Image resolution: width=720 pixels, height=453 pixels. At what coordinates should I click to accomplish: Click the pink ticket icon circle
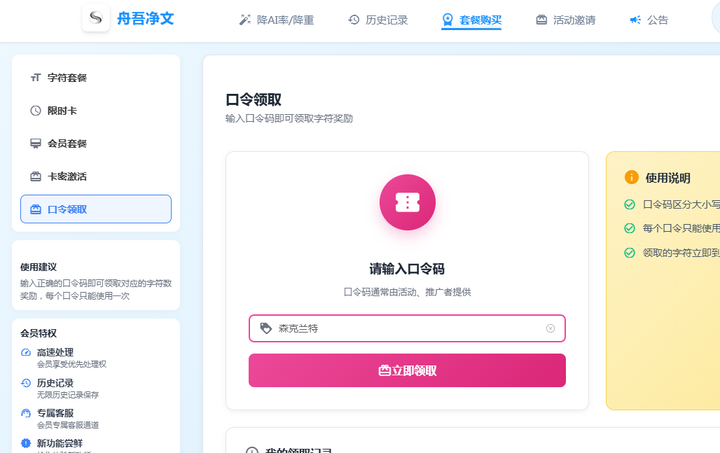(407, 202)
